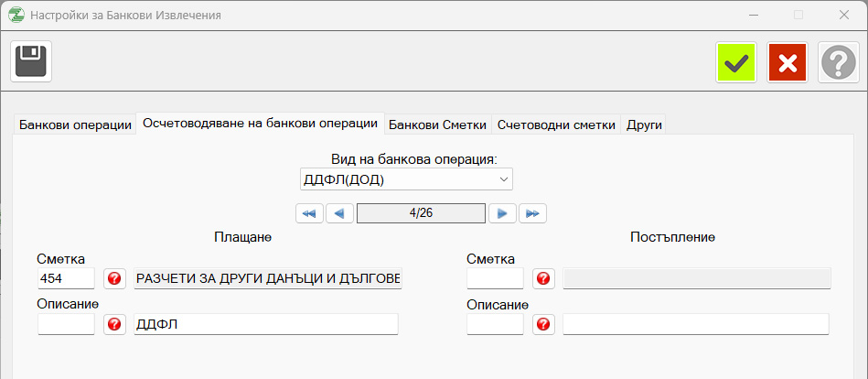Image resolution: width=868 pixels, height=379 pixels.
Task: Close the settings window
Action: pos(844,15)
